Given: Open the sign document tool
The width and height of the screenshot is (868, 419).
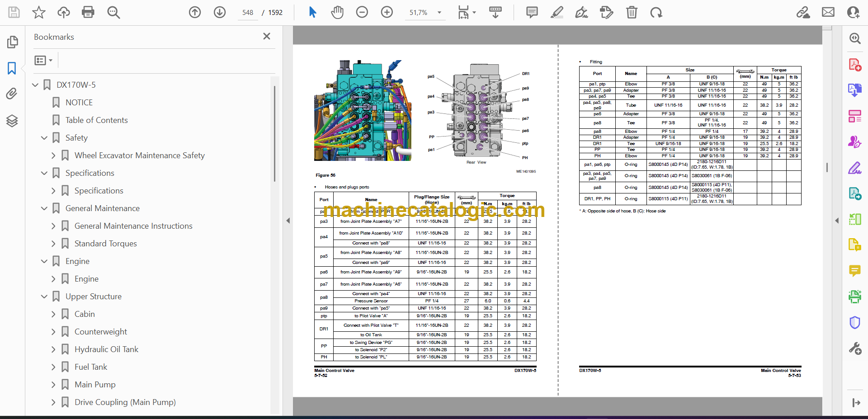Looking at the screenshot, I should click(582, 12).
